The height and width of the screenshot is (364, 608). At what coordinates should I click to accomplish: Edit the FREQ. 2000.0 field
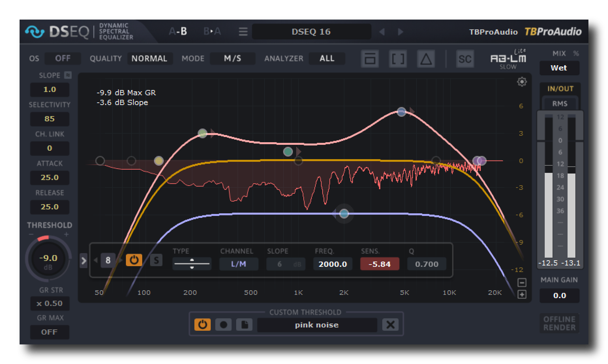(333, 264)
